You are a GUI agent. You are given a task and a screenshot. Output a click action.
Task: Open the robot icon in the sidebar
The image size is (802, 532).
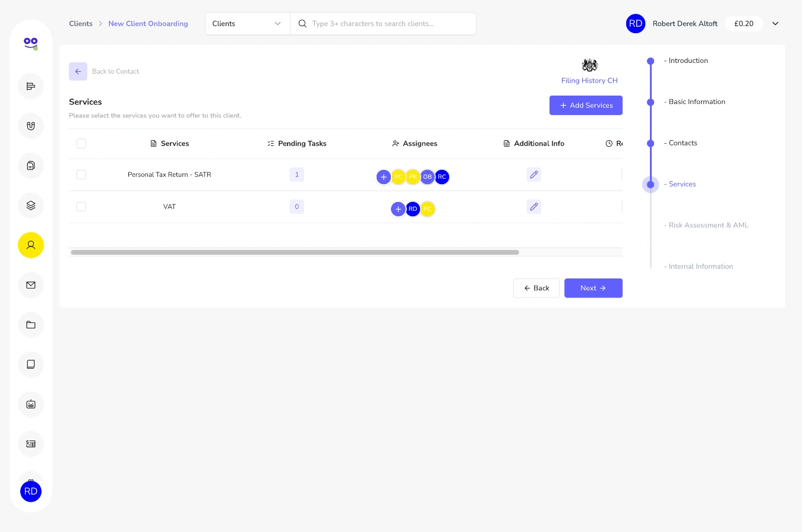31,404
